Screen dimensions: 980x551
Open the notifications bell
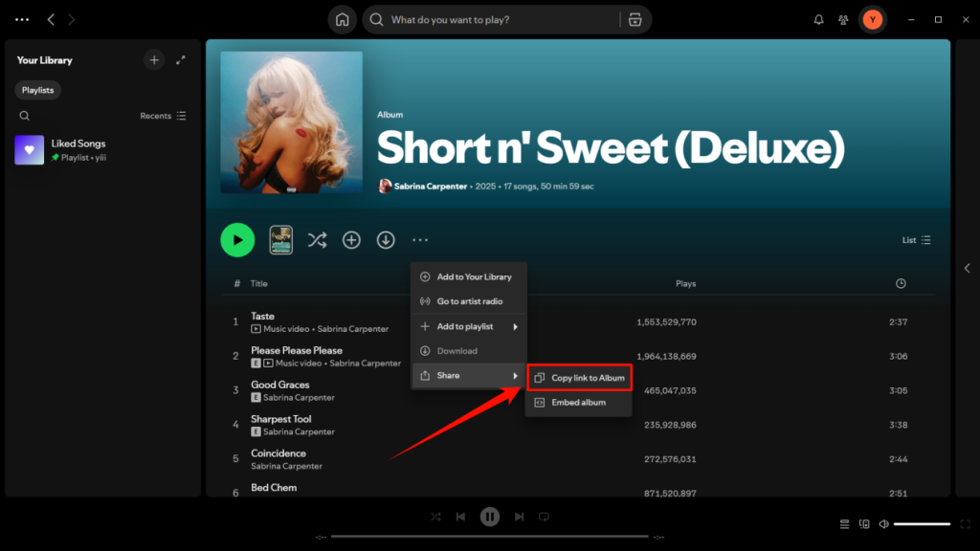(819, 19)
